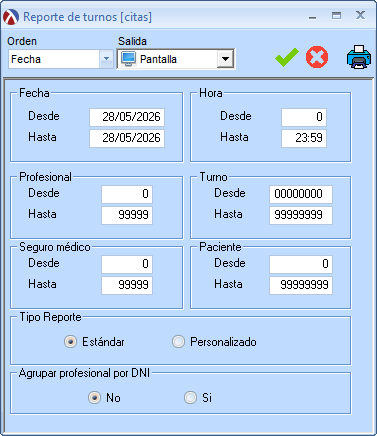Screen dimensions: 377x436
Task: Click the Turno group title
Action: coord(213,177)
